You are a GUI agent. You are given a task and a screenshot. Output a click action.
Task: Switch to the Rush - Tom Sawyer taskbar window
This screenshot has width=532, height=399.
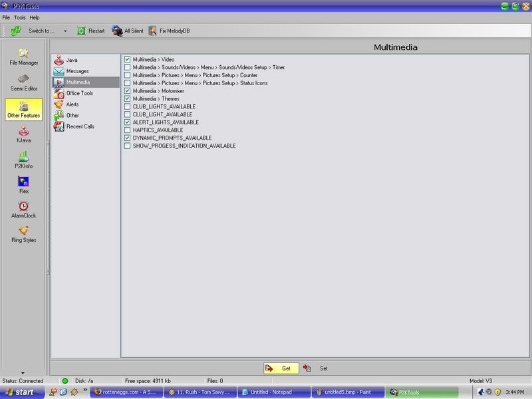click(200, 392)
